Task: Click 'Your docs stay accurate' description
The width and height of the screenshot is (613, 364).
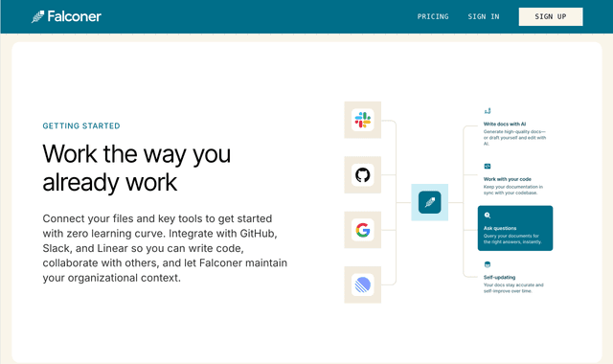Action: click(513, 288)
